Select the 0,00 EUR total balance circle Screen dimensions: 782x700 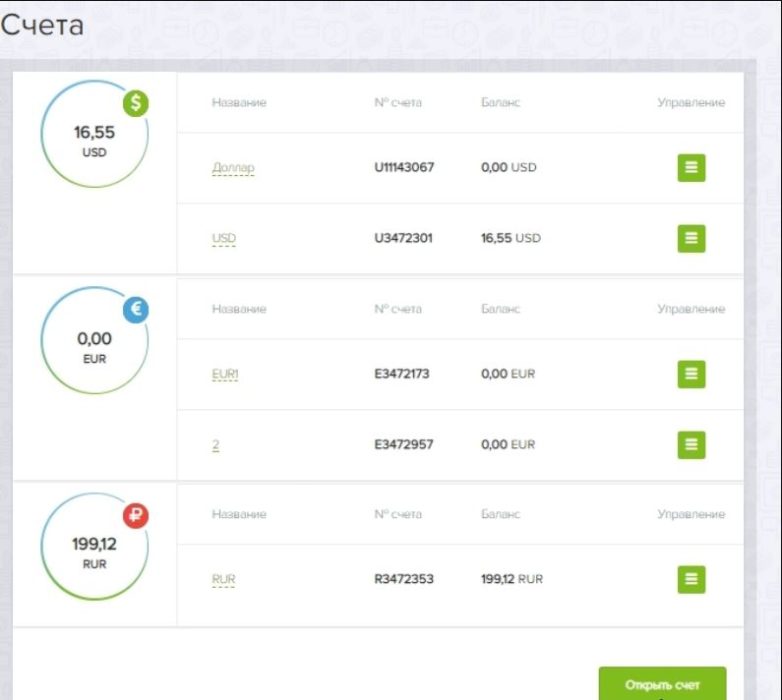coord(94,342)
